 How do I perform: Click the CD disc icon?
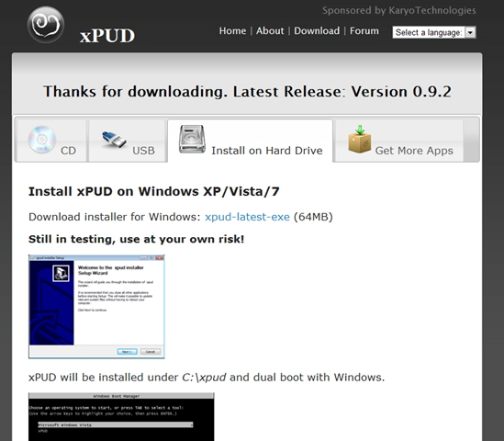point(42,140)
